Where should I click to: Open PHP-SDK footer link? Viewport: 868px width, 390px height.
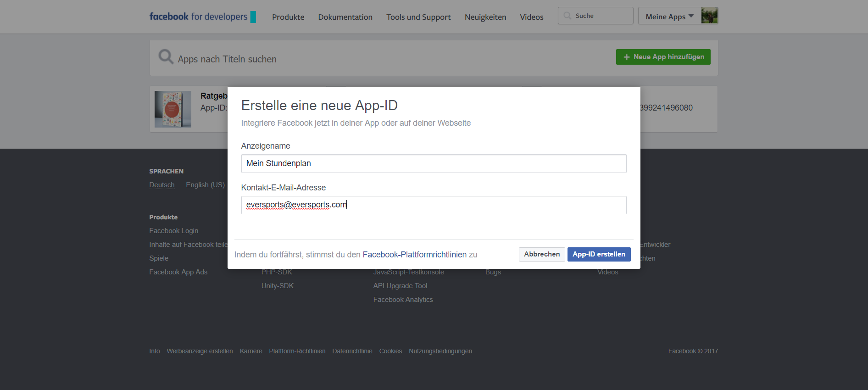click(x=277, y=273)
